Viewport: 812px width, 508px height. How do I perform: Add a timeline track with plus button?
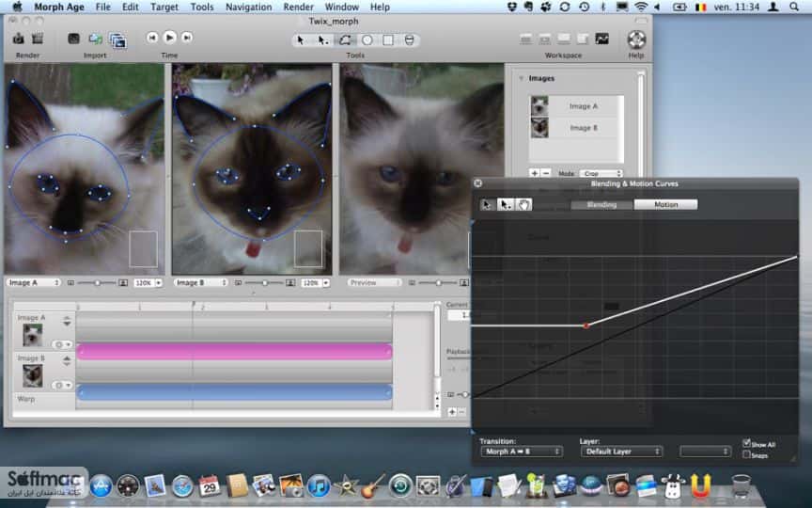click(x=451, y=412)
